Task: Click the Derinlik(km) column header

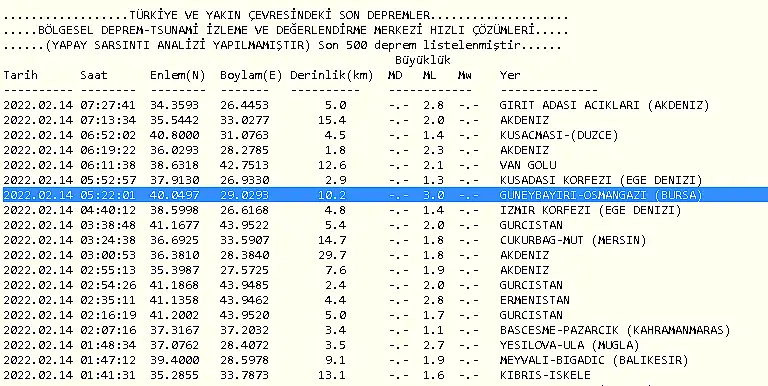Action: click(332, 75)
